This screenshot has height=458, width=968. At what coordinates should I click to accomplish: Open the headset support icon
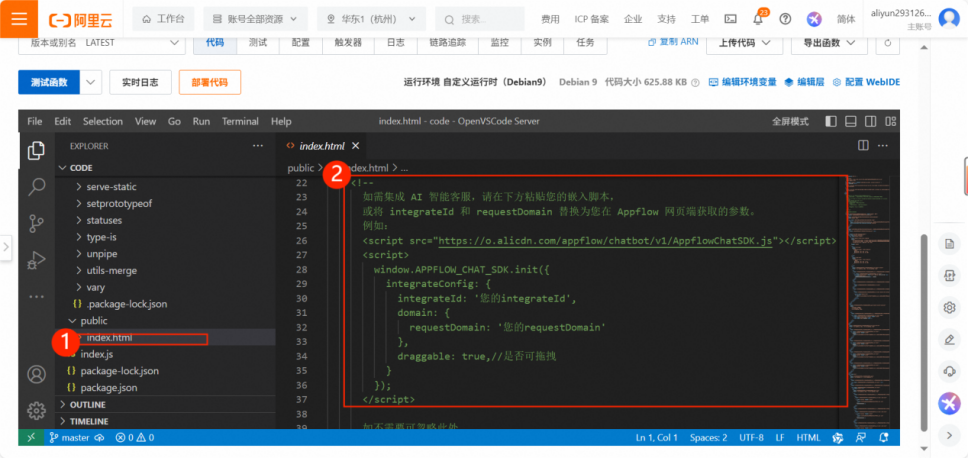point(950,371)
